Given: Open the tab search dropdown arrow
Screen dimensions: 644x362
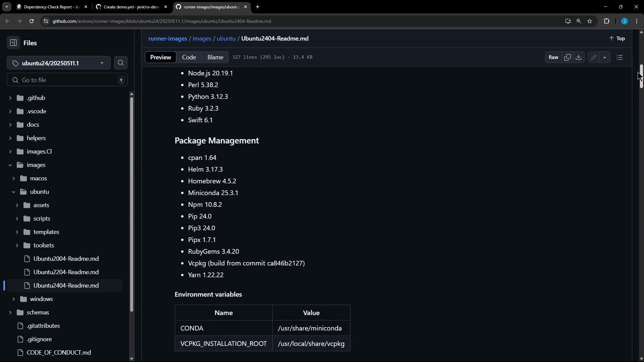Looking at the screenshot, I should pyautogui.click(x=7, y=7).
